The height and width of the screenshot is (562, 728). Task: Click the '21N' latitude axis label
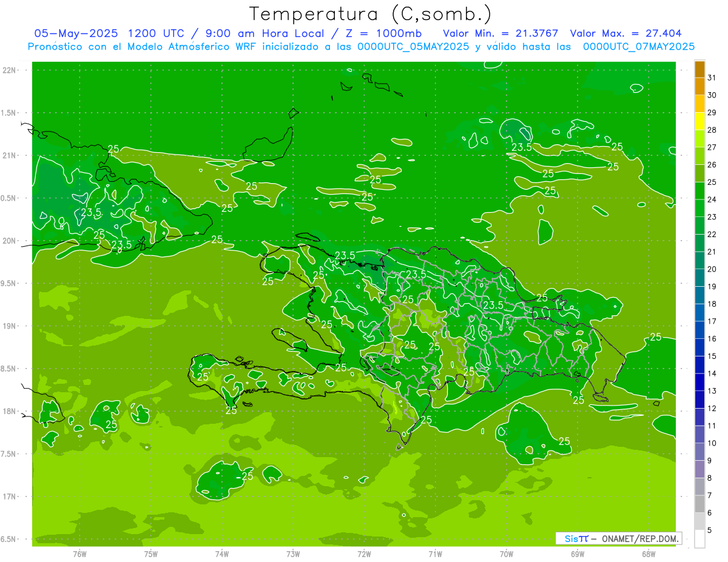click(9, 155)
